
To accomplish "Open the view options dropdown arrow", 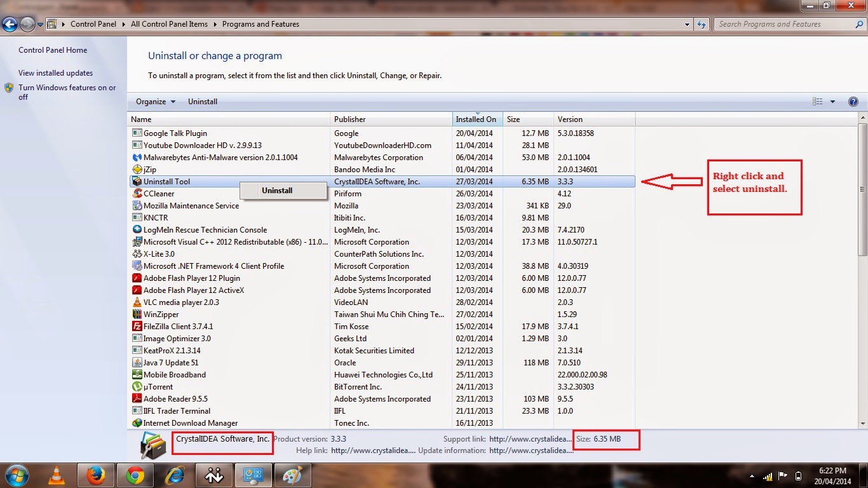I will point(833,102).
